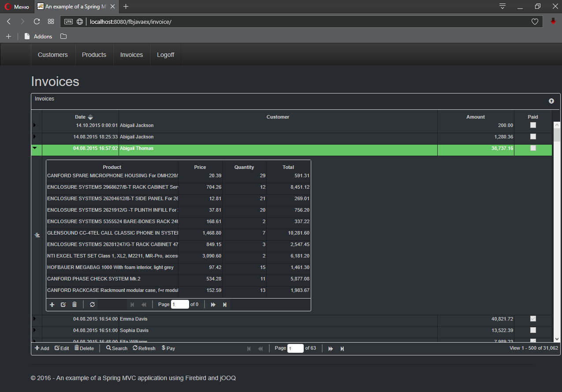Open the Pay ($) action on the bottom toolbar
Screen dimensions: 562x392
click(x=168, y=348)
